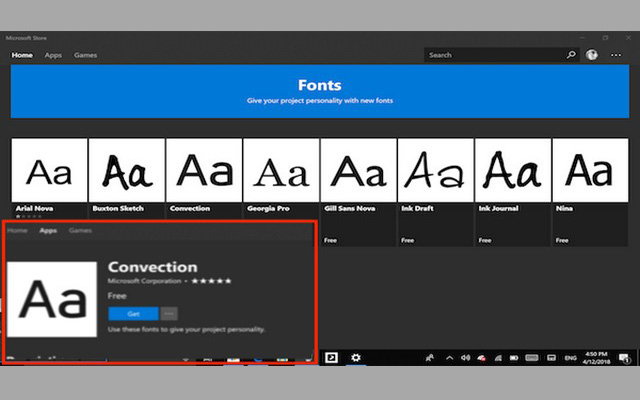640x400 pixels.
Task: Open the user account avatar
Action: coord(592,55)
